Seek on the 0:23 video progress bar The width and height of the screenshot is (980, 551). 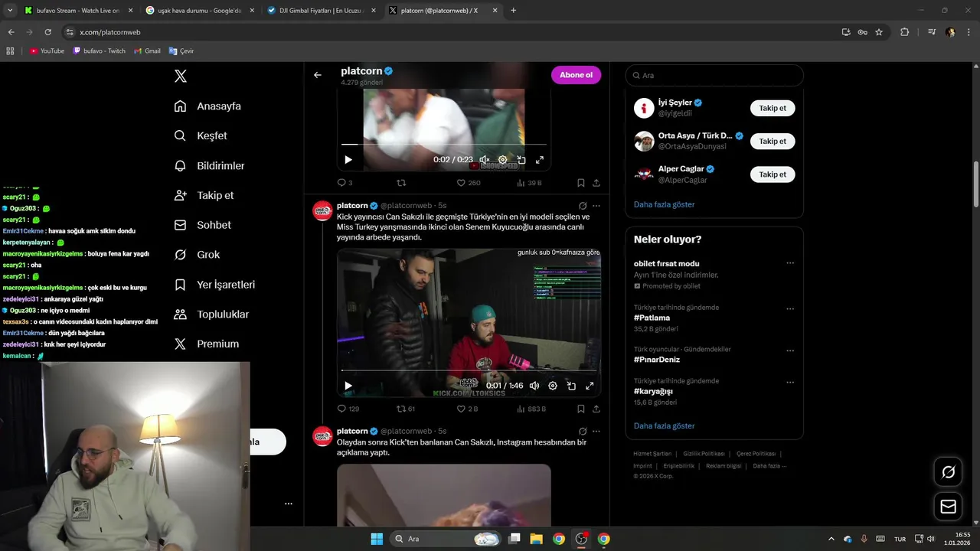[444, 144]
